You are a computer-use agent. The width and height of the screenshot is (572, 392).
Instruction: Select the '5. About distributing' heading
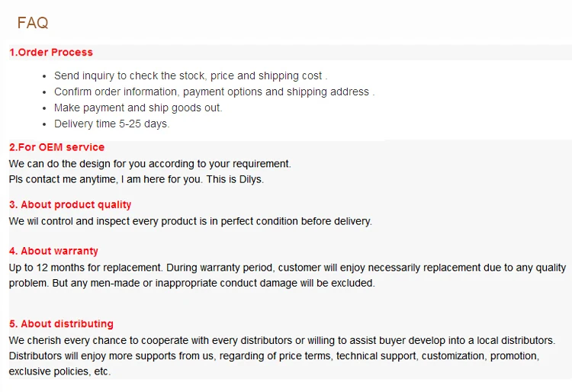[x=61, y=324]
